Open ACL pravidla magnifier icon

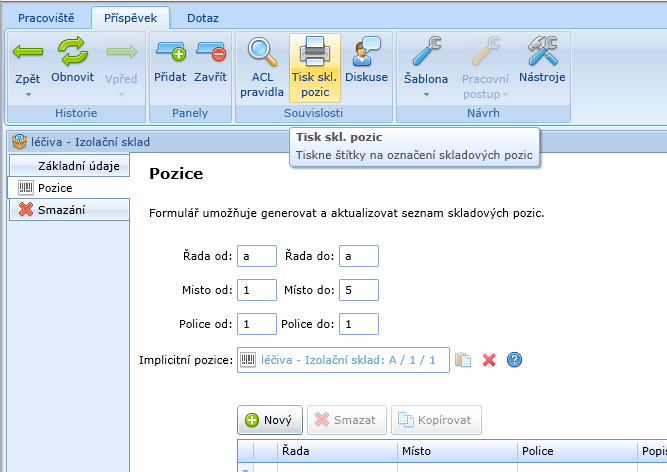coord(262,50)
